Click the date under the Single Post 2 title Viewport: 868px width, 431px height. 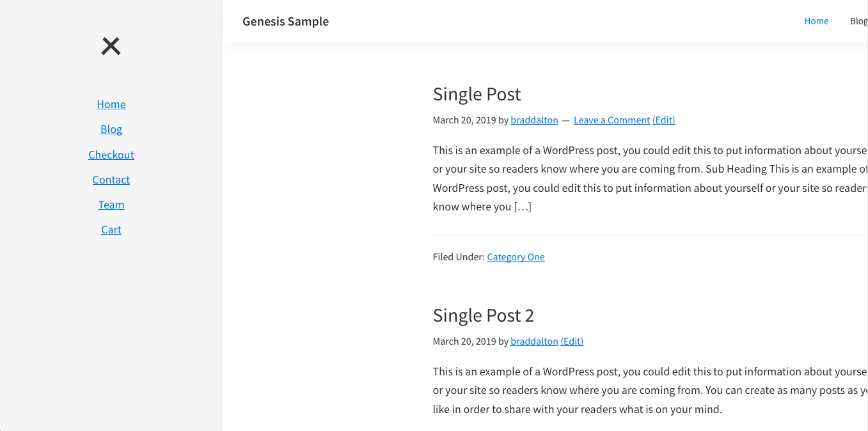pyautogui.click(x=464, y=341)
